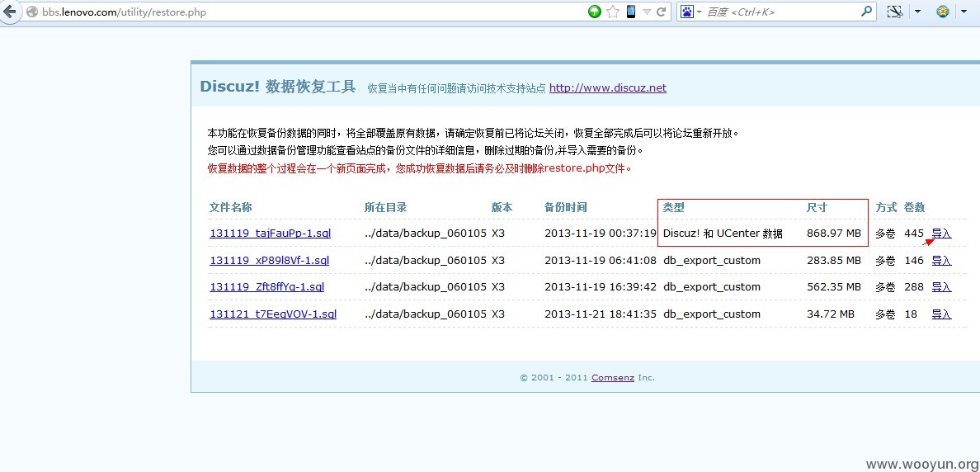Click the red restore.php warning text

419,168
